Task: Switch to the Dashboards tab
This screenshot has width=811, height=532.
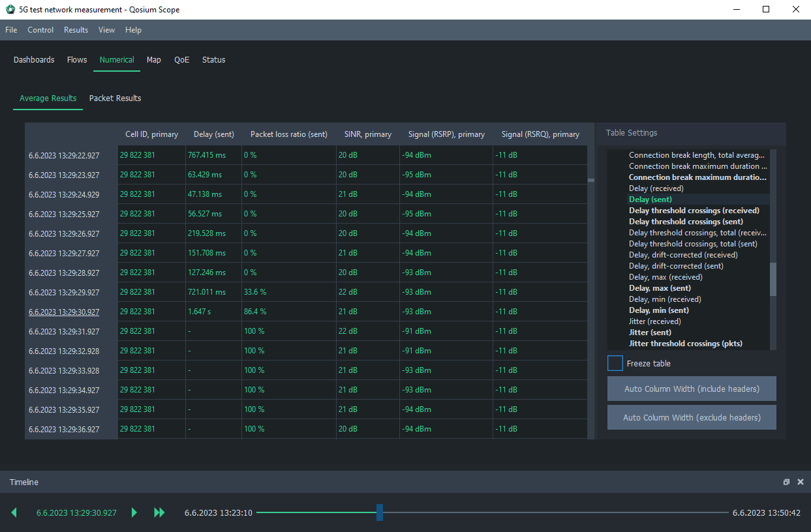Action: 34,60
